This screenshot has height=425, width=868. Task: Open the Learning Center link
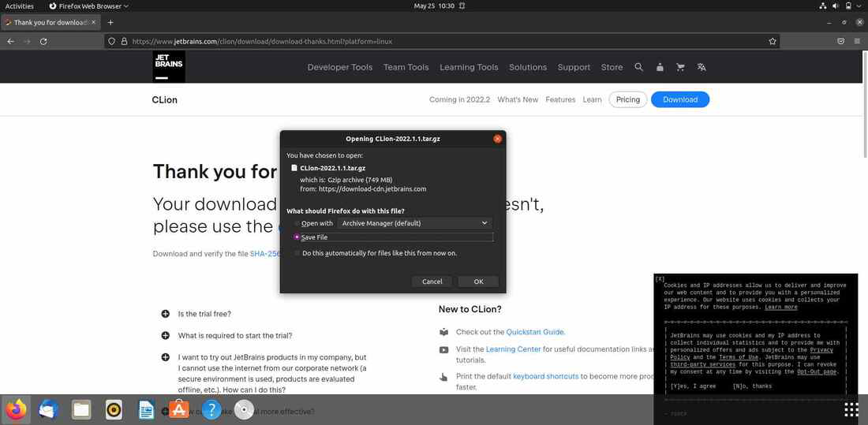[x=513, y=349]
